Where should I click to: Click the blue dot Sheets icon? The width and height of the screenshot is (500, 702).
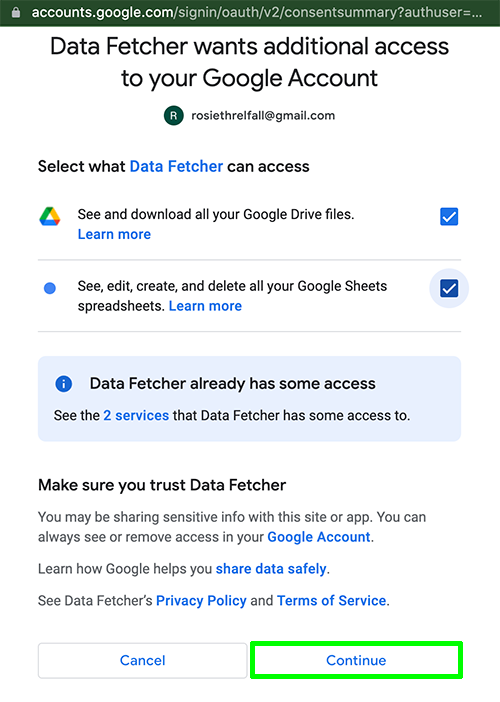(50, 288)
